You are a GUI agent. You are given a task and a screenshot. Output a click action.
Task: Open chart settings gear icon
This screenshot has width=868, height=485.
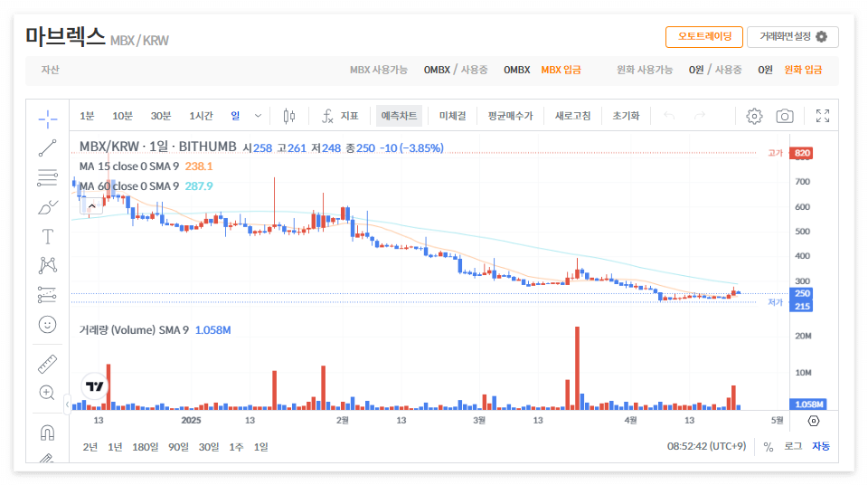[754, 116]
